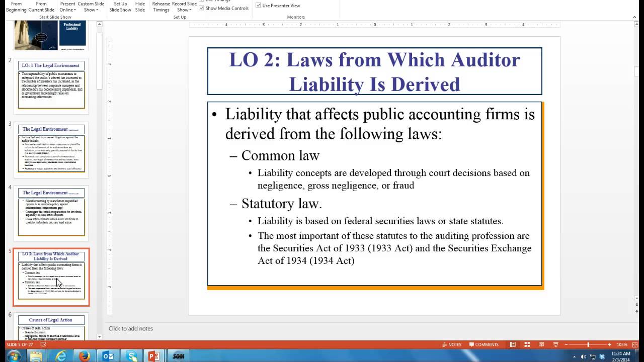Click the Windows Start button

pos(13,356)
